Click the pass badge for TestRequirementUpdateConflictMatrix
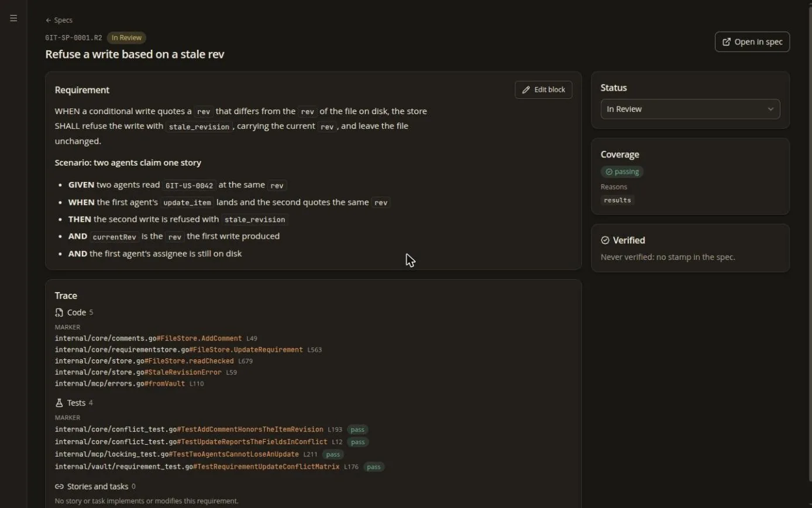 coord(374,466)
